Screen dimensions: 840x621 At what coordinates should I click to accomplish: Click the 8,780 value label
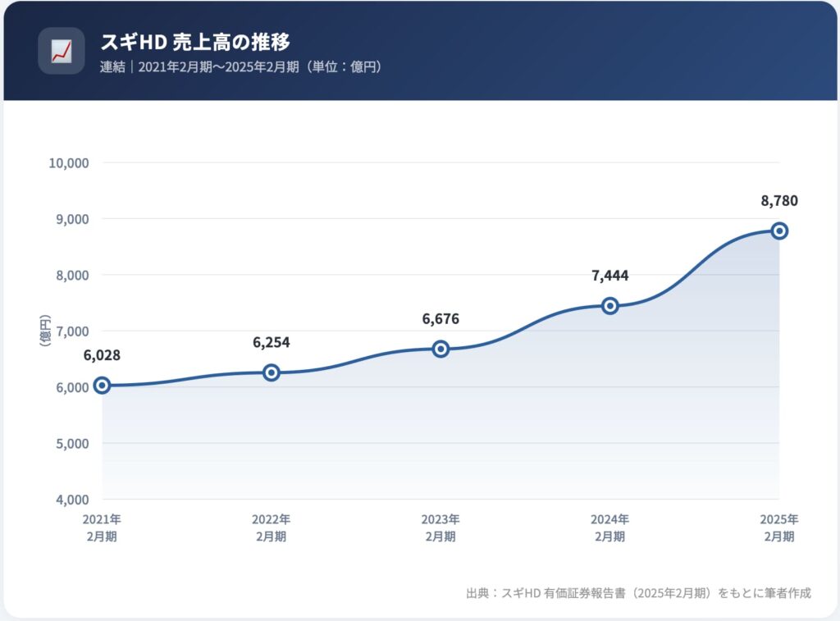tap(779, 201)
